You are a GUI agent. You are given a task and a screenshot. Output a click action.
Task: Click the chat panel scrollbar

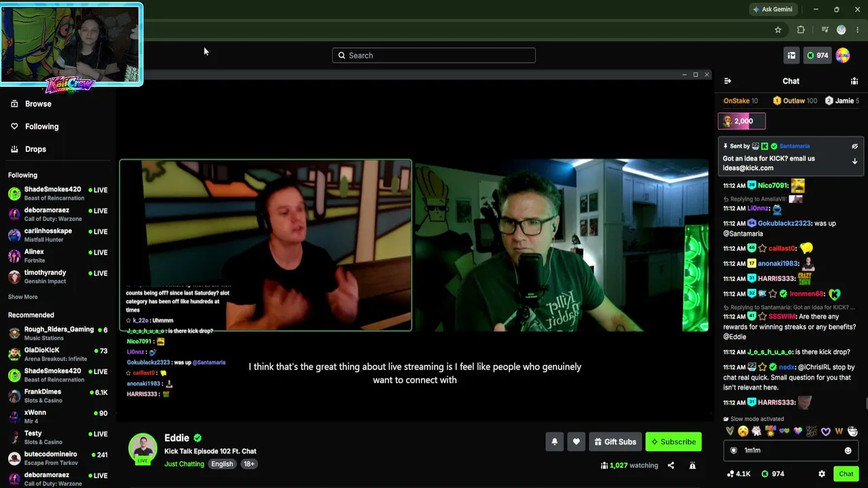pyautogui.click(x=865, y=405)
